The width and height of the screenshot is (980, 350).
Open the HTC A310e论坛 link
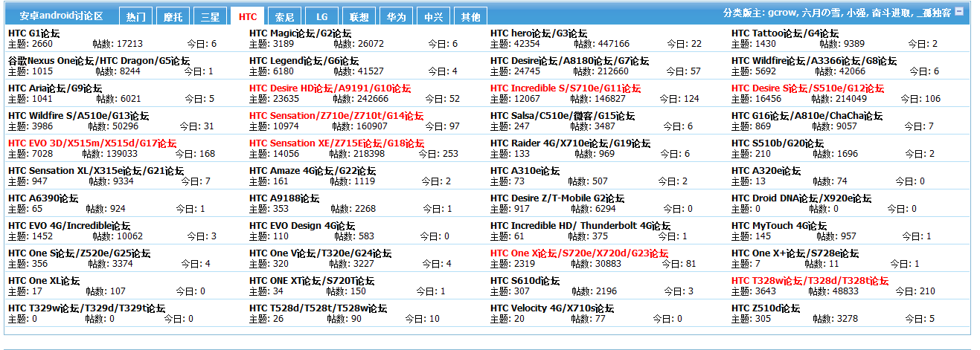point(525,171)
